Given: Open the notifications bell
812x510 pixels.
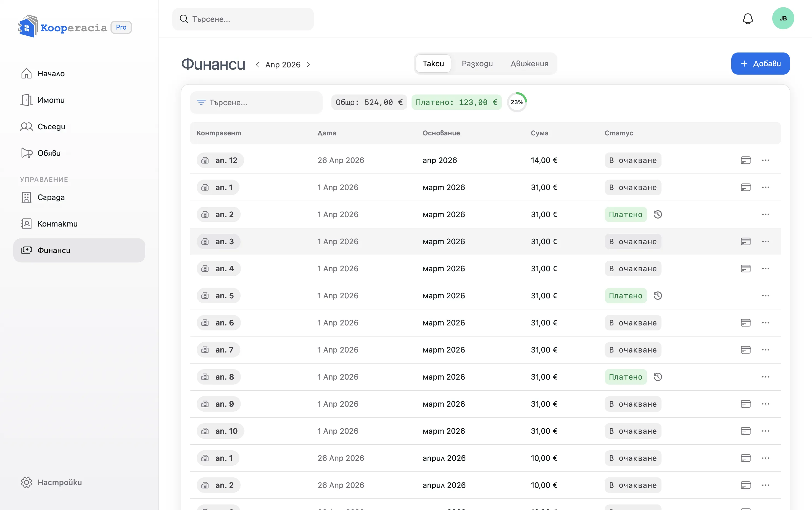Looking at the screenshot, I should [748, 19].
